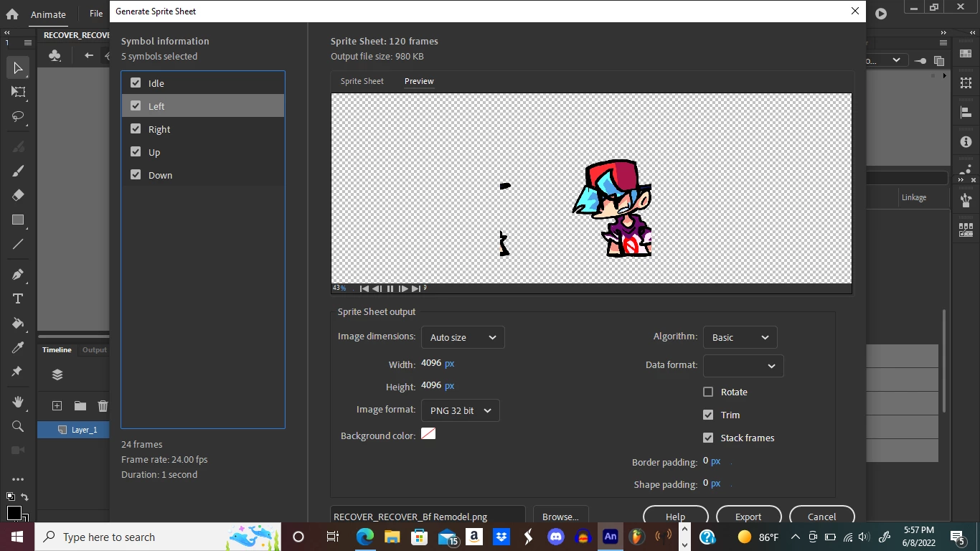
Task: Select the Output panel tab
Action: click(94, 350)
